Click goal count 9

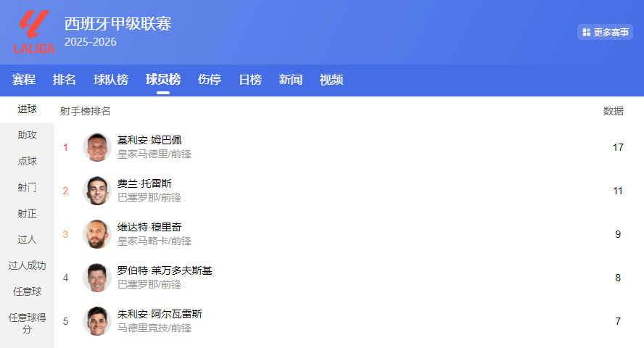pos(618,234)
